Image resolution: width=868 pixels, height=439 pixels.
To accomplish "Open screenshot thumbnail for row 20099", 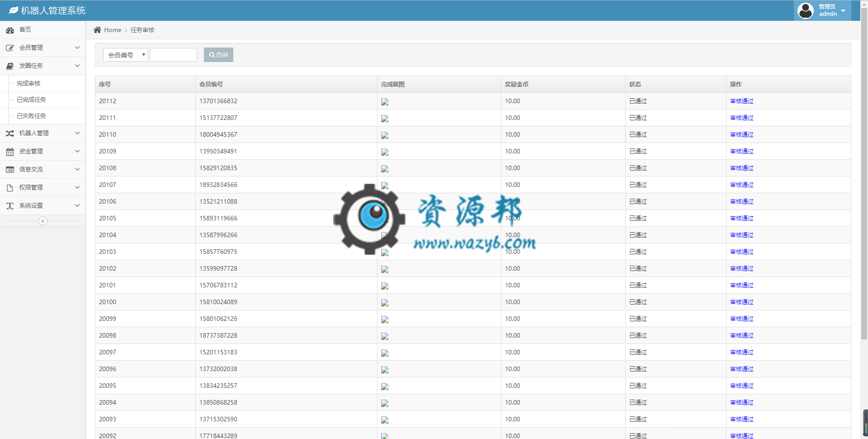I will [385, 320].
